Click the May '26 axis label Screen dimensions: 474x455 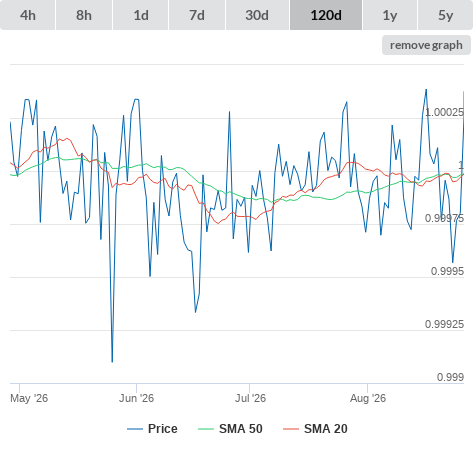29,398
